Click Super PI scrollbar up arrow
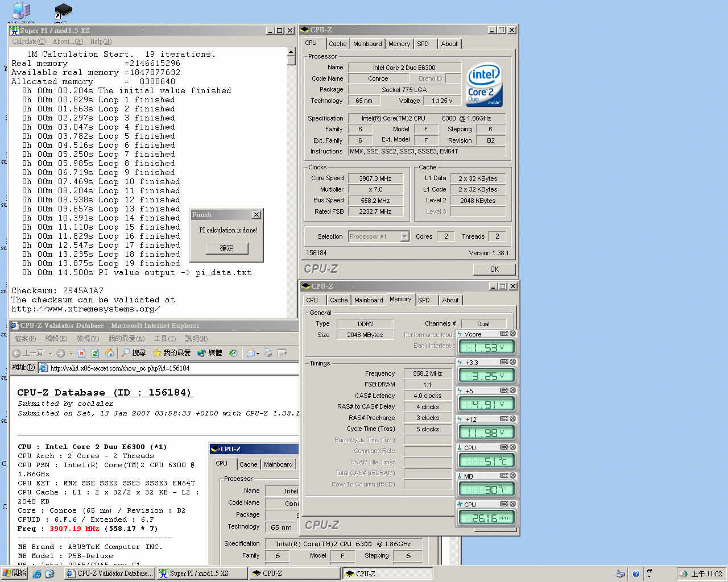 coord(291,52)
